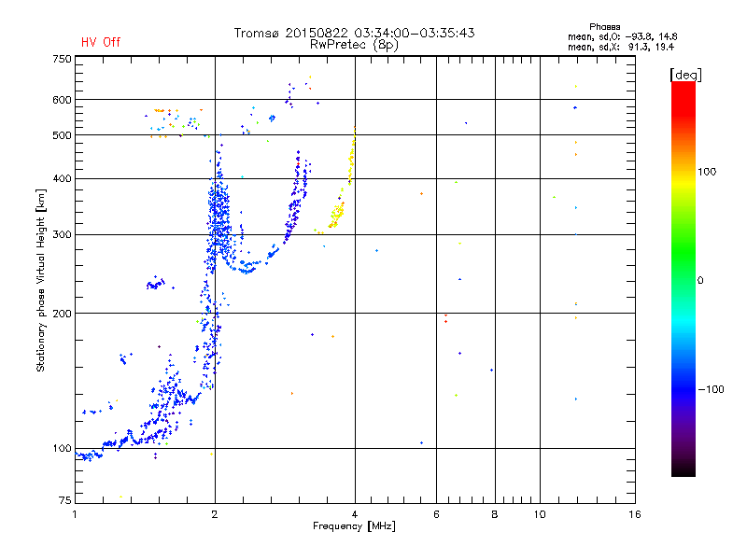The width and height of the screenshot is (747, 560).
Task: Click the black bottom of the colorbar
Action: click(x=684, y=471)
